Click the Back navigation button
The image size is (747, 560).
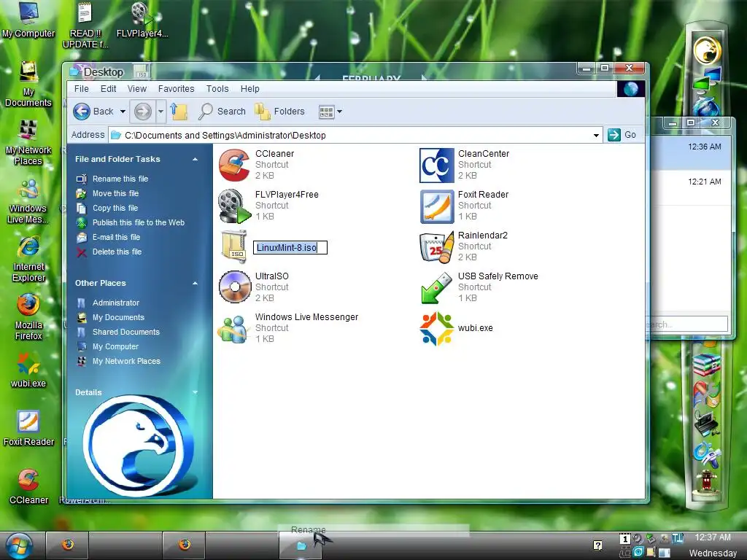(94, 112)
